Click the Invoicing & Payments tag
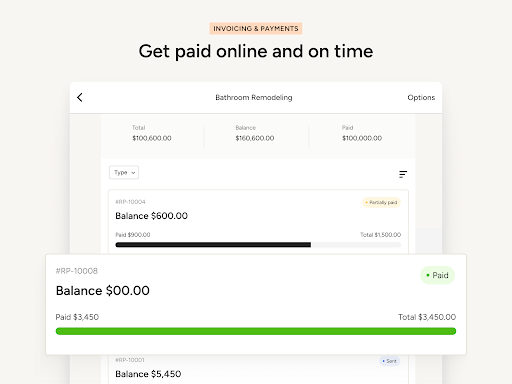The width and height of the screenshot is (512, 384). tap(256, 29)
